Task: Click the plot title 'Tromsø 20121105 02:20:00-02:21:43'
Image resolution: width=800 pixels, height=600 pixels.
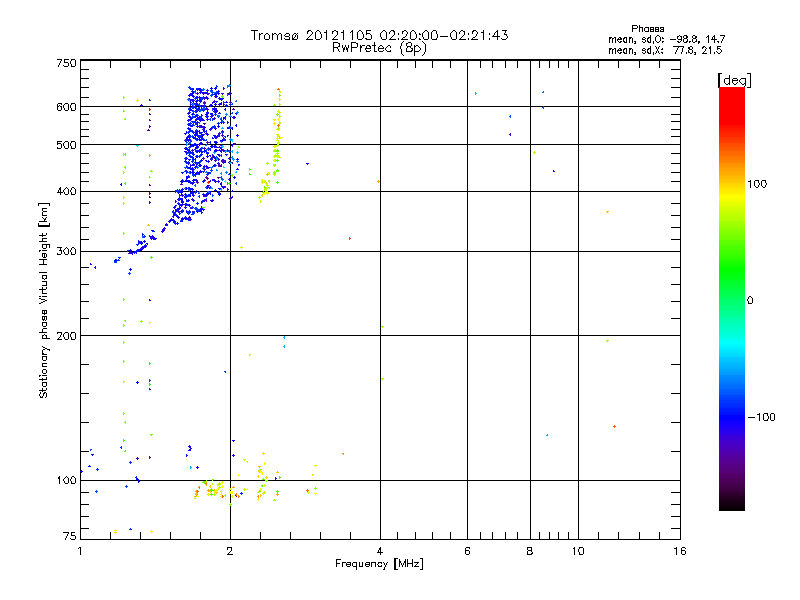Action: tap(379, 35)
